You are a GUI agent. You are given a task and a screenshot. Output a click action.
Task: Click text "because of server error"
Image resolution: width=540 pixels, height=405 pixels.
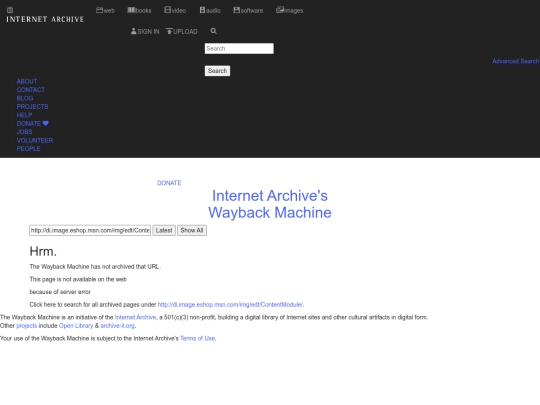60,292
